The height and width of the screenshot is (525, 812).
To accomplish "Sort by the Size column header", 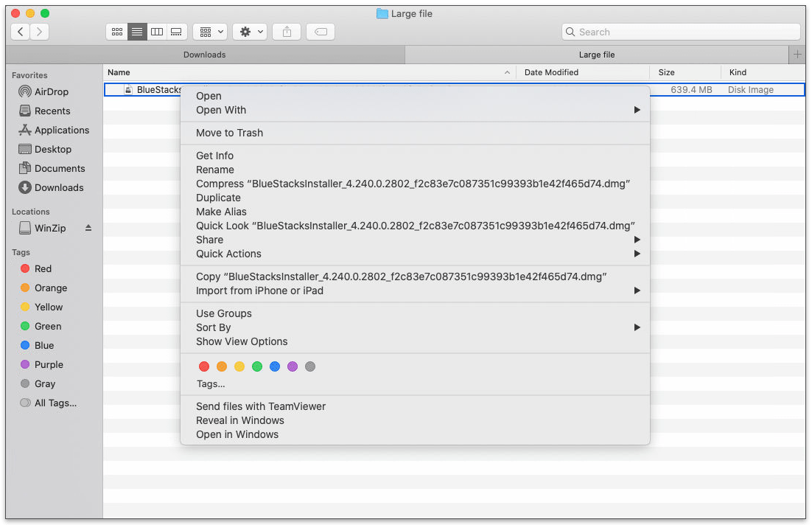I will pyautogui.click(x=685, y=72).
